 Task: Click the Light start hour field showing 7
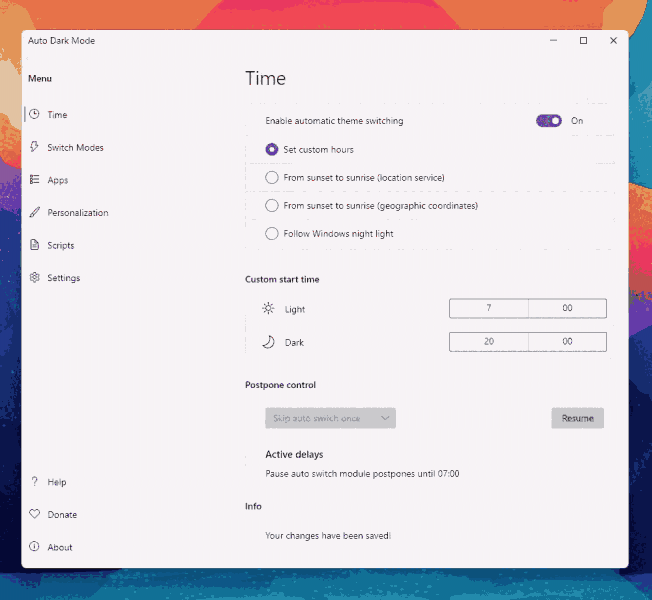[x=489, y=308]
